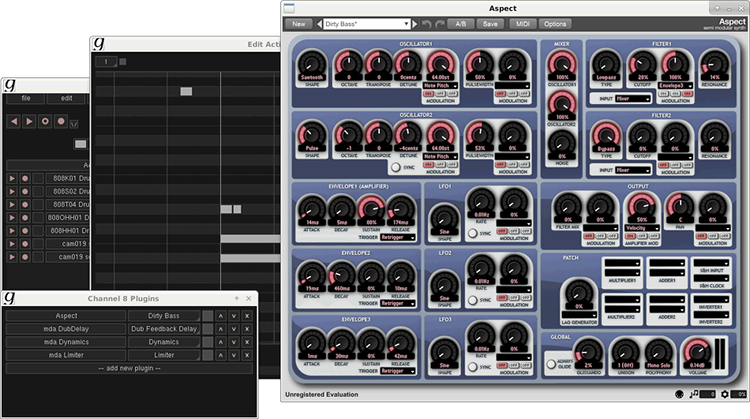Viewport: 750px width, 419px height.
Task: Open Filter1 INPUT Mixer dropdown
Action: (633, 99)
